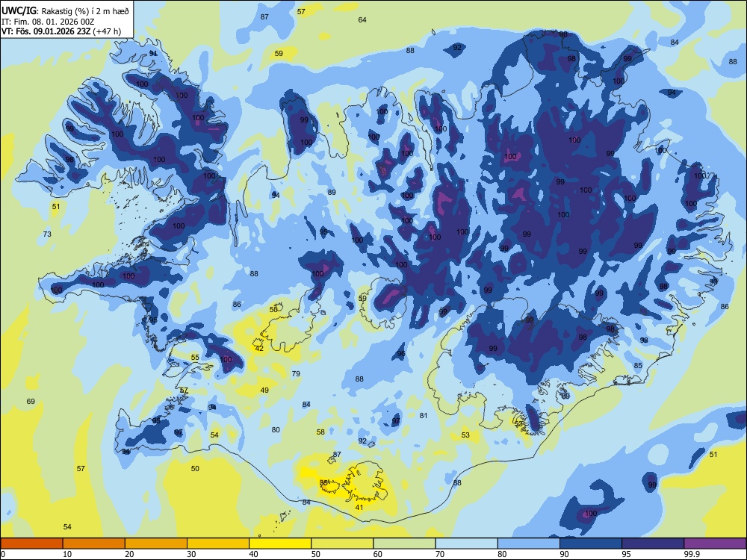Click the '20' tick label under the color bar
The height and width of the screenshot is (560, 747).
pyautogui.click(x=129, y=554)
